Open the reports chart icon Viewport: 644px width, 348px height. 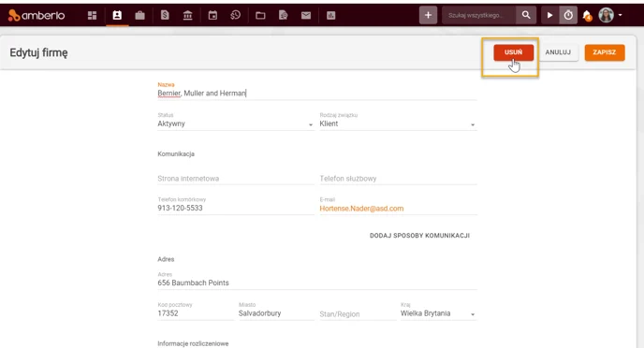point(331,15)
